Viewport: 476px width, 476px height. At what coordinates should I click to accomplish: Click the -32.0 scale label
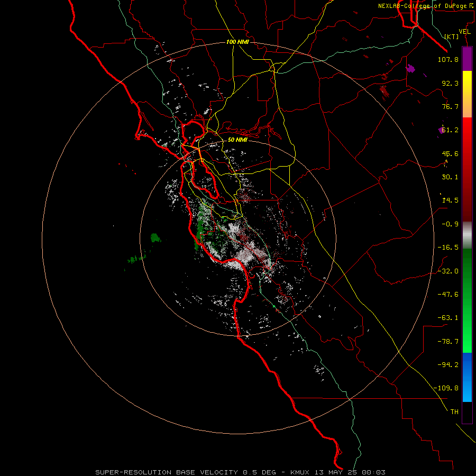(x=448, y=271)
